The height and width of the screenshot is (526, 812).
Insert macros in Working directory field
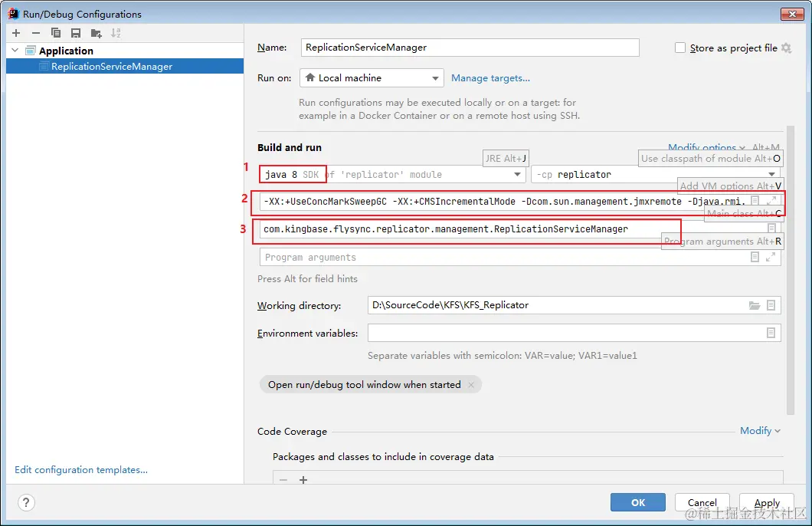coord(771,305)
